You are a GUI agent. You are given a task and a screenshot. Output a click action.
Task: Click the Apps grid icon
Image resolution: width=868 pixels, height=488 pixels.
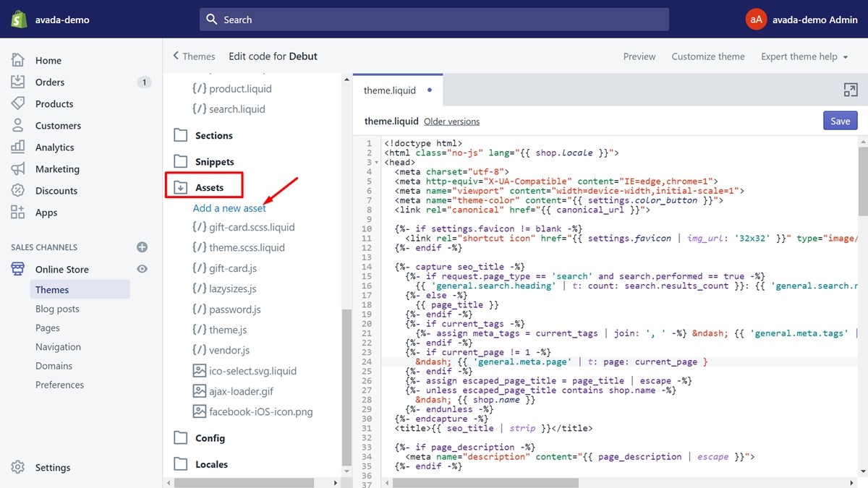click(x=18, y=212)
